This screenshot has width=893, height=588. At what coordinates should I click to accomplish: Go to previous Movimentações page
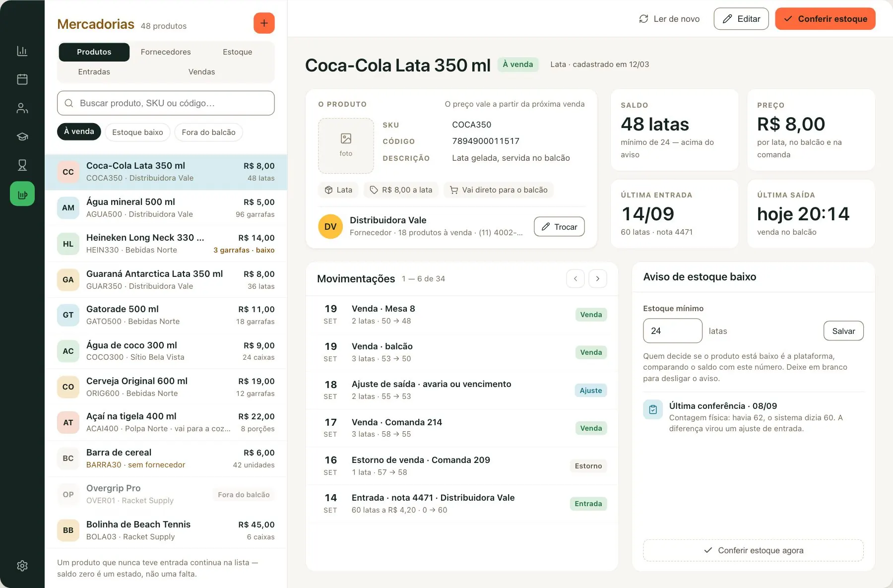(x=575, y=279)
